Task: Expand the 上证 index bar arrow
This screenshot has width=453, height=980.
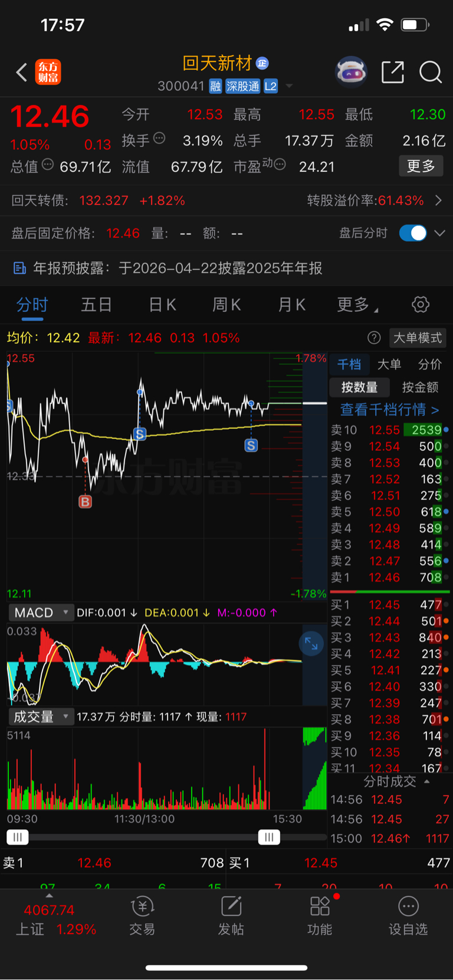Action: (x=49, y=895)
